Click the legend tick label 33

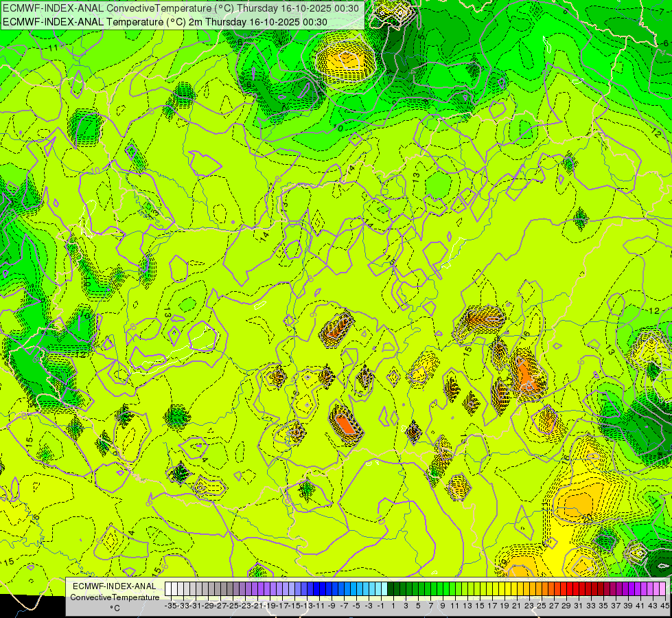[x=591, y=606]
